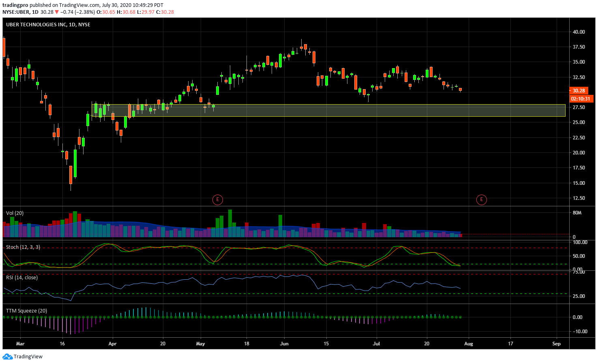Click the 80M volume axis label
The height and width of the screenshot is (364, 598).
point(577,213)
